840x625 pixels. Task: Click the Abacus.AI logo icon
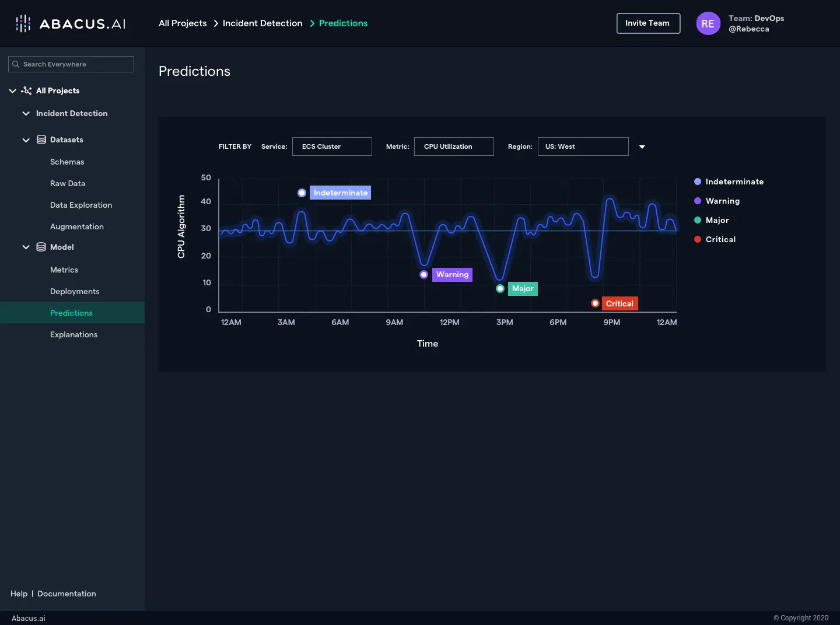pyautogui.click(x=23, y=23)
